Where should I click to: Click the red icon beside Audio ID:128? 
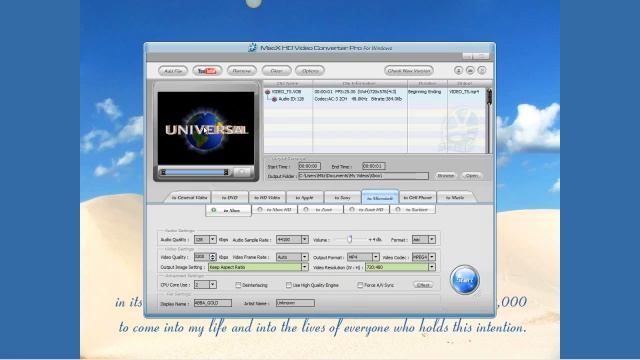(274, 99)
